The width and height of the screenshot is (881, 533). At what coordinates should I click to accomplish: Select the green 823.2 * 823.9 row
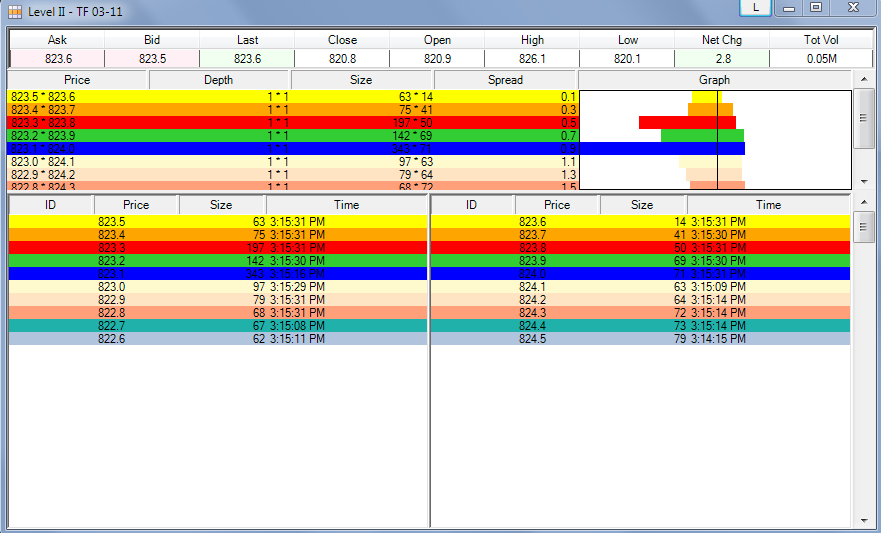(x=293, y=135)
